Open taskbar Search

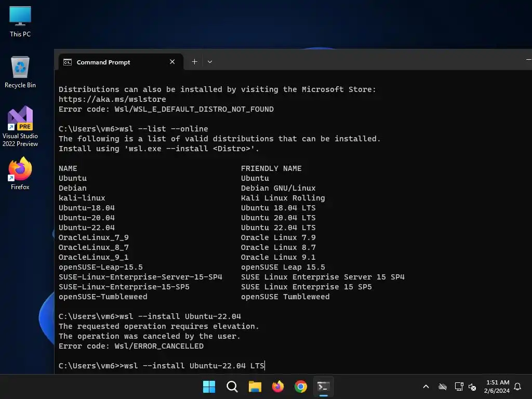(x=232, y=387)
